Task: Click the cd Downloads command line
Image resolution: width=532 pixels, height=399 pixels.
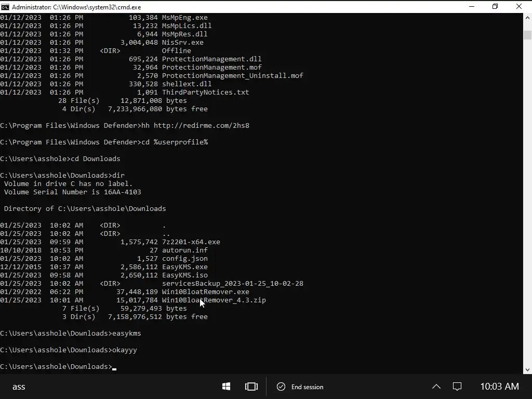Action: 96,159
